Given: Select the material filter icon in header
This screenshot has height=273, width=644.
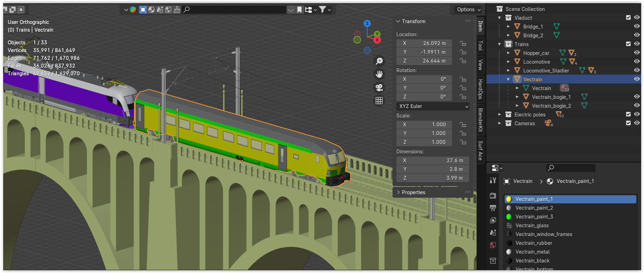Looking at the screenshot, I should [x=151, y=9].
